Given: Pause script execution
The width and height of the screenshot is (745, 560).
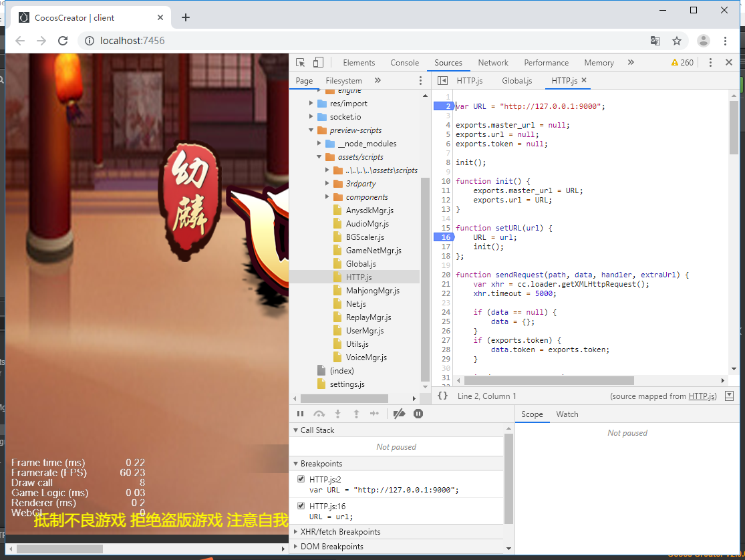Looking at the screenshot, I should pos(300,414).
